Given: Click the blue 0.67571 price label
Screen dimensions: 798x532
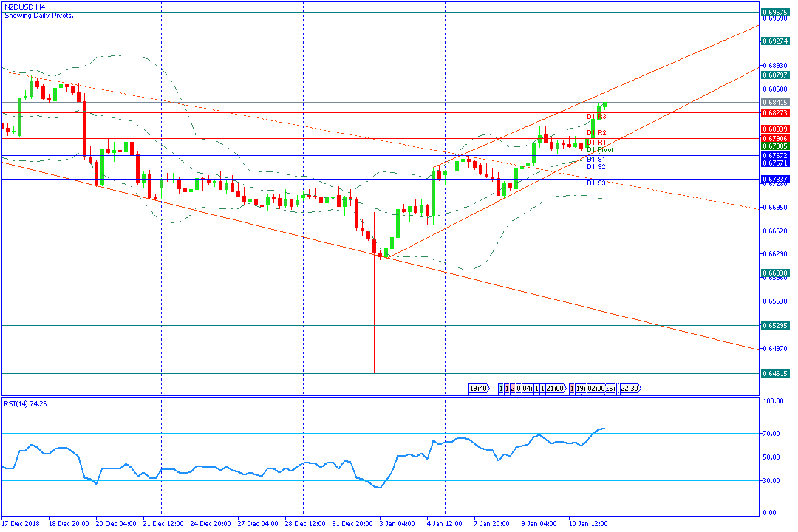Looking at the screenshot, I should pos(775,163).
